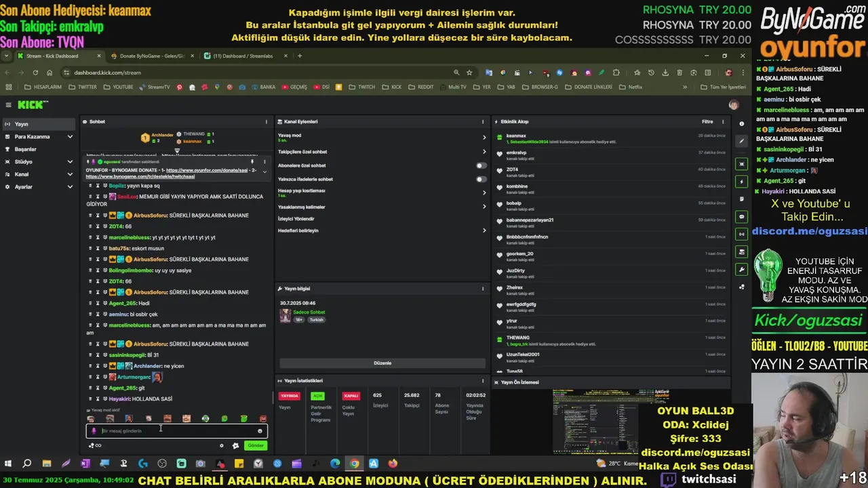Open Yavaş mod settings arrow
This screenshot has width=868, height=488.
[484, 137]
